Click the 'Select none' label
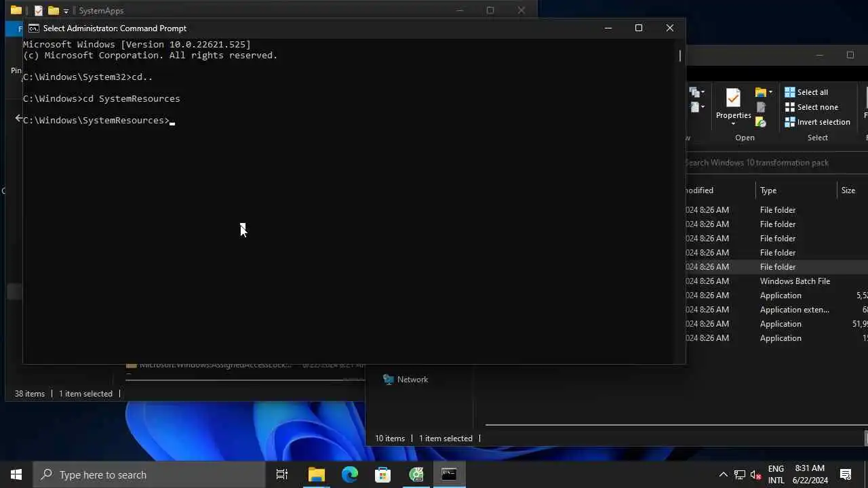Image resolution: width=868 pixels, height=488 pixels. point(817,107)
